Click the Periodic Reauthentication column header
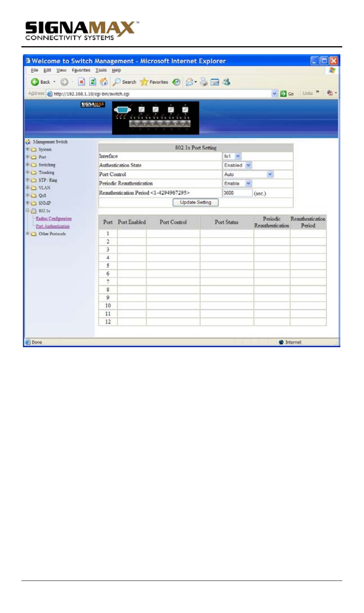The width and height of the screenshot is (364, 613). [272, 222]
